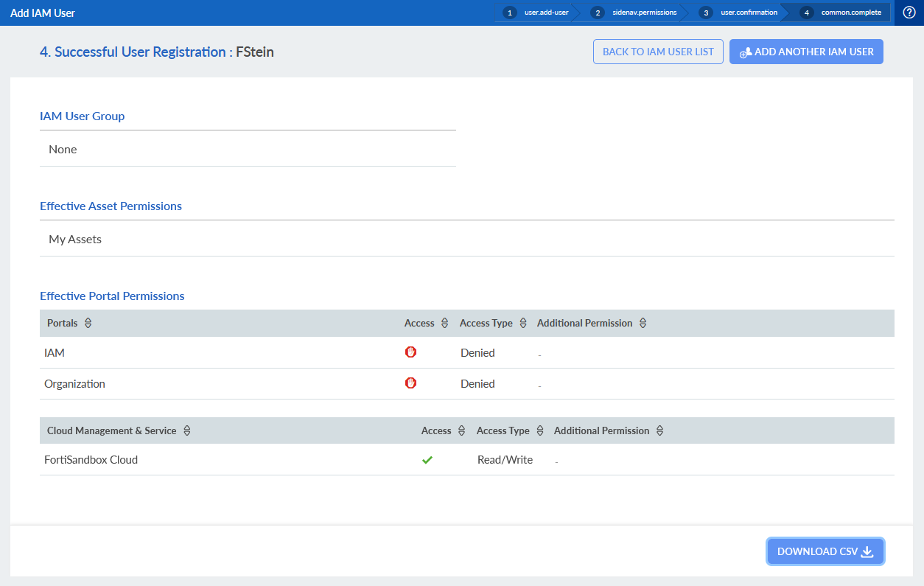
Task: Go to step 2 sidenav.permissions
Action: click(636, 13)
